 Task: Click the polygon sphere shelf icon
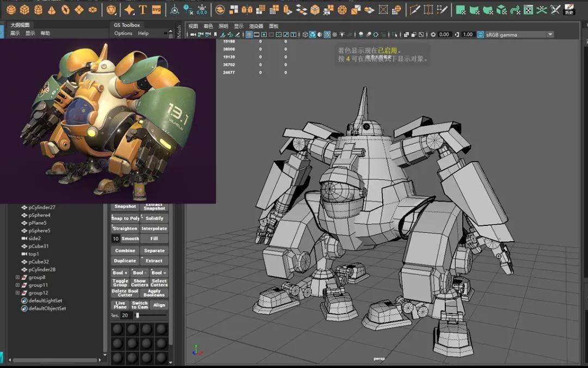pyautogui.click(x=11, y=9)
